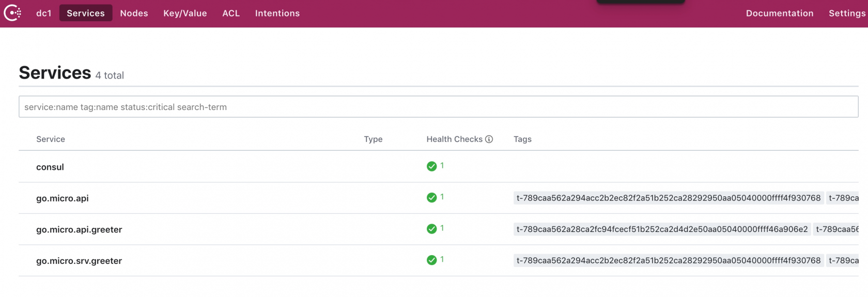868x297 pixels.
Task: Click go.micro.api.greeter row's green passing check icon
Action: [x=431, y=229]
